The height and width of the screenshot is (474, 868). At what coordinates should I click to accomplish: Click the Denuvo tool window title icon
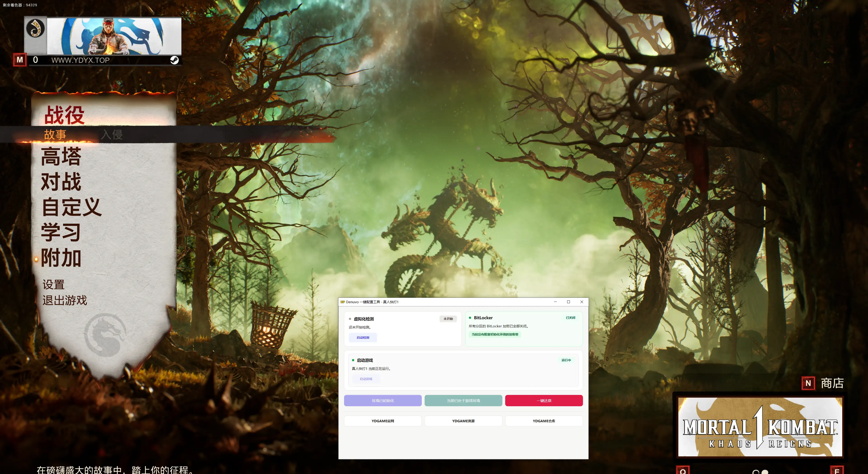[x=342, y=302]
